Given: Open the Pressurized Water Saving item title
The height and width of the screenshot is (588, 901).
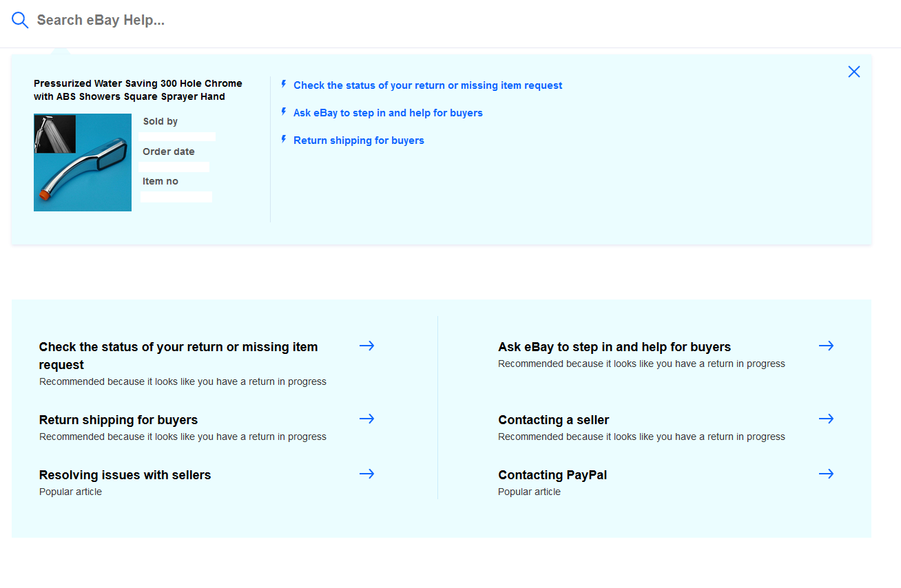Looking at the screenshot, I should pos(138,90).
